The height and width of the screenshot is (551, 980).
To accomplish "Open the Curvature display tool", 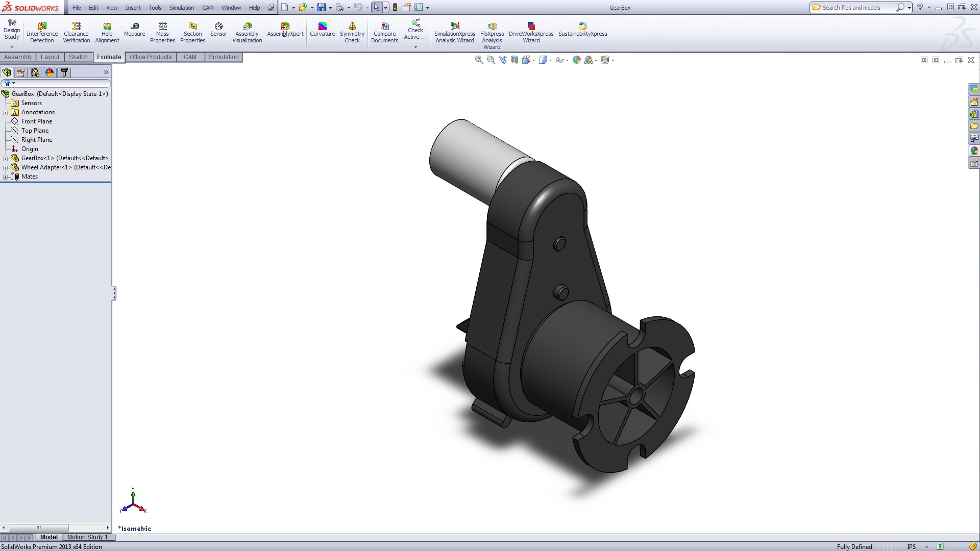I will (x=322, y=29).
